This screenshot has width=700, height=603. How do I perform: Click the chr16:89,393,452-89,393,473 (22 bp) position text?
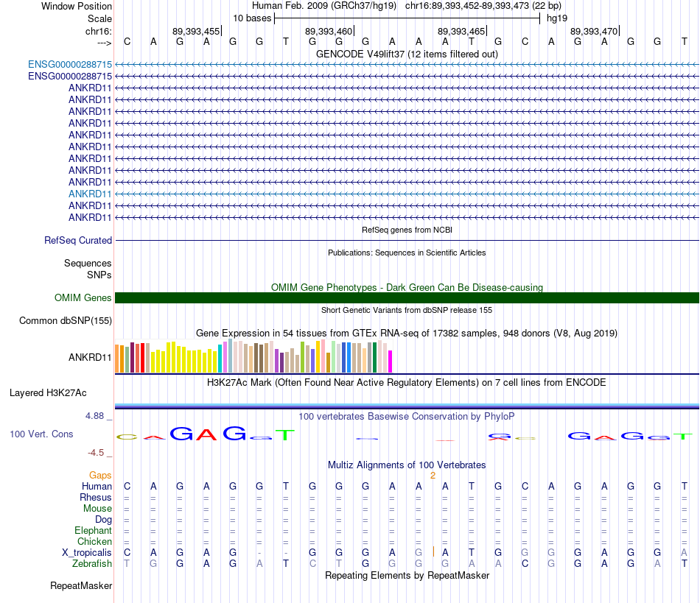pyautogui.click(x=483, y=6)
